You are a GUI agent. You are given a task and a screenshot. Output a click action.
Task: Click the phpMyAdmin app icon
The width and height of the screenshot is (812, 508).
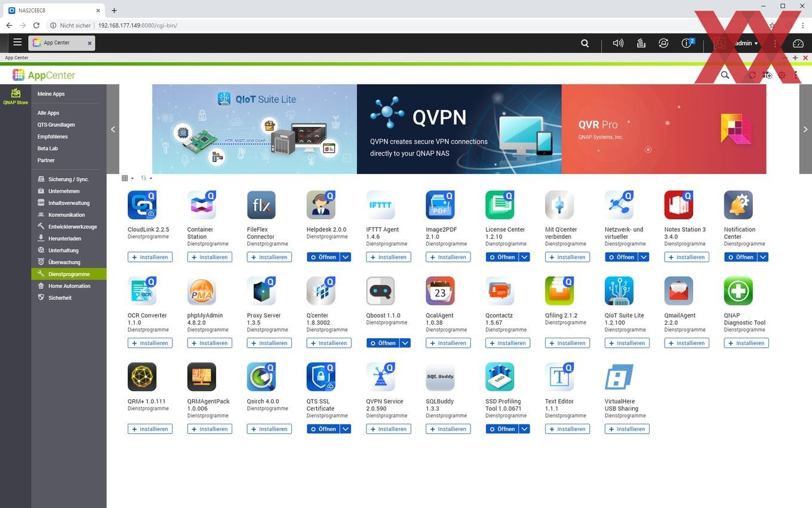tap(202, 291)
